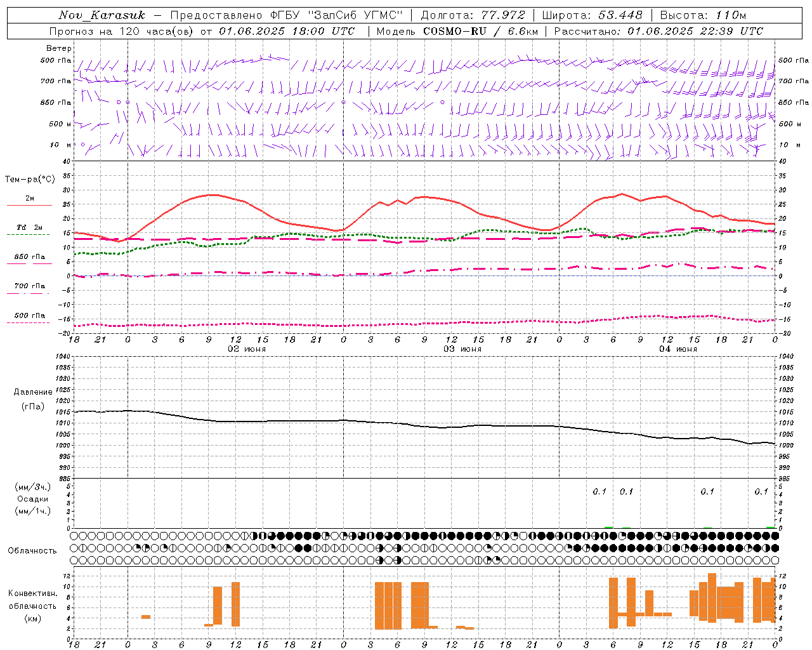Click the Высота: 110м value

click(703, 15)
